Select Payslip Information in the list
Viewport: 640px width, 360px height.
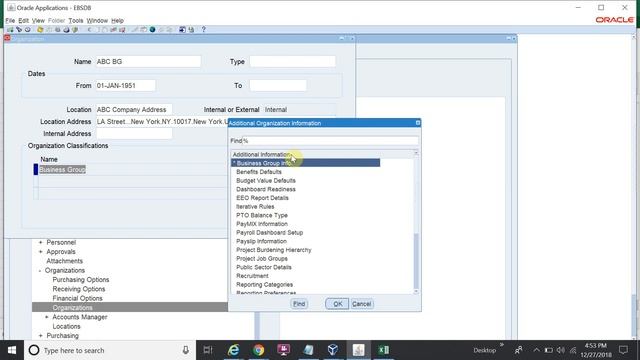(x=261, y=241)
